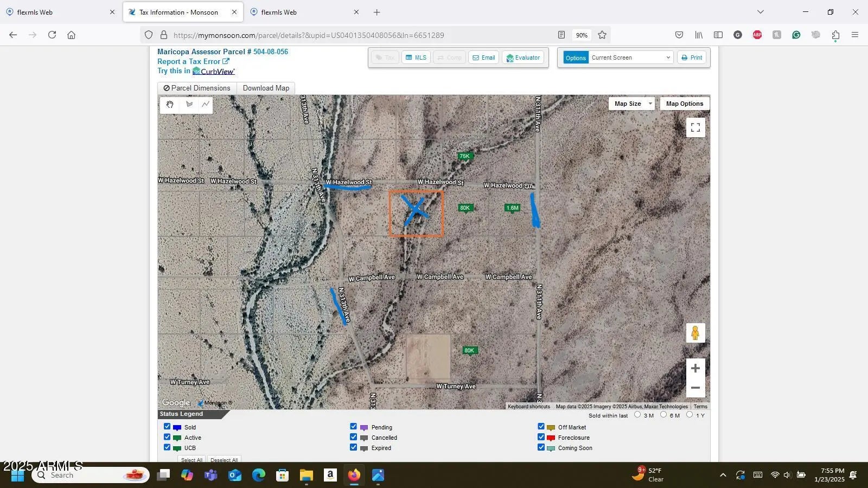Expand the Map Size dropdown
Screen dimensions: 868x488
coord(631,104)
